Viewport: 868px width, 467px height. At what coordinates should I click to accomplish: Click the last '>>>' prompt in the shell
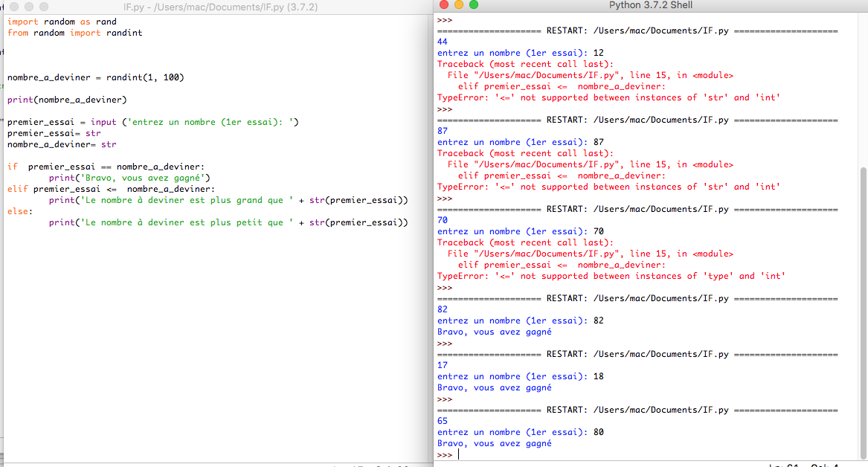tap(444, 454)
